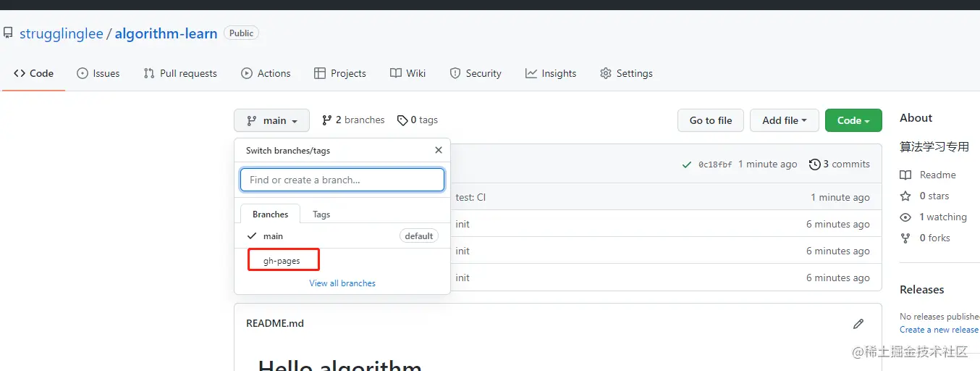
Task: Open the Wiki tab
Action: click(407, 73)
